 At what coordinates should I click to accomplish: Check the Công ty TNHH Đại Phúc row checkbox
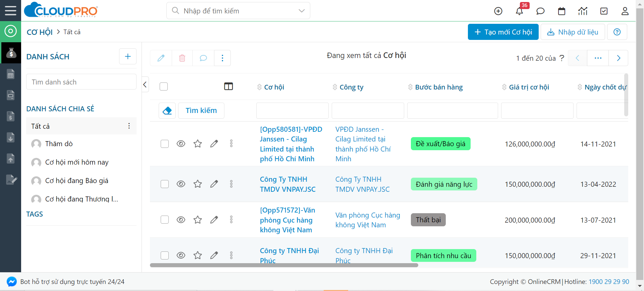pos(165,255)
